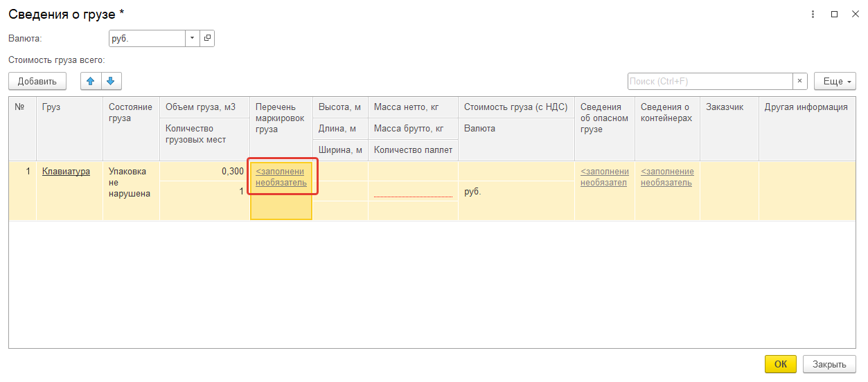Click the Закрыть button
Viewport: 868px width, 382px height.
pos(829,364)
